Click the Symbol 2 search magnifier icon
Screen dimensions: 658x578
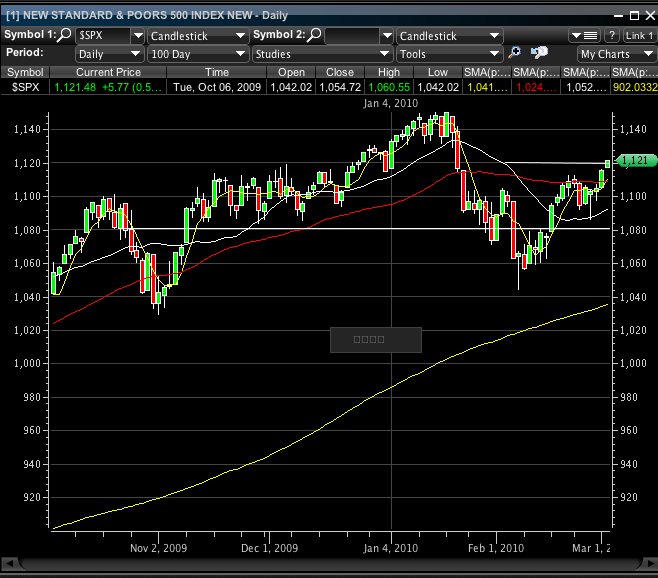point(314,35)
